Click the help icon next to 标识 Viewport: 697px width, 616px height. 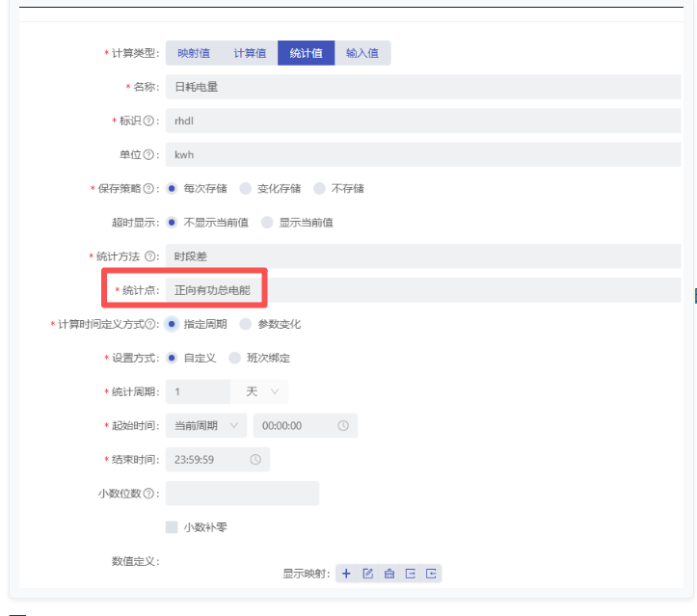148,121
